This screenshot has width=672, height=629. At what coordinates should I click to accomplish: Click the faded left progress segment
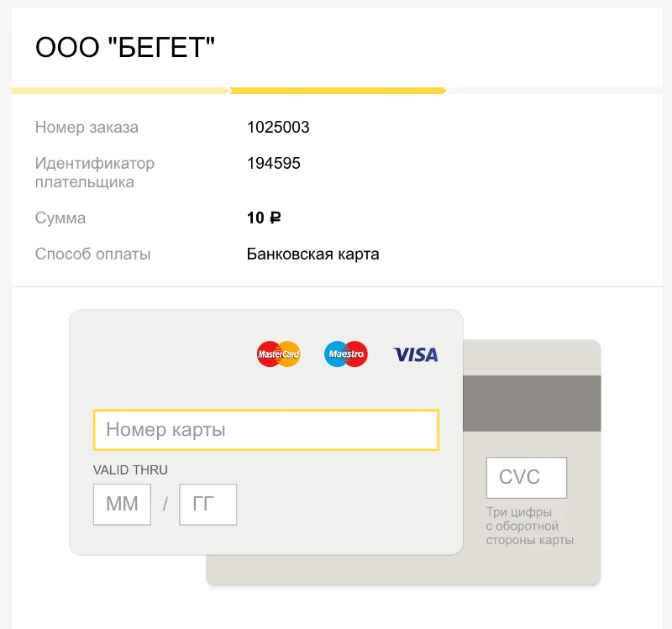click(x=118, y=90)
